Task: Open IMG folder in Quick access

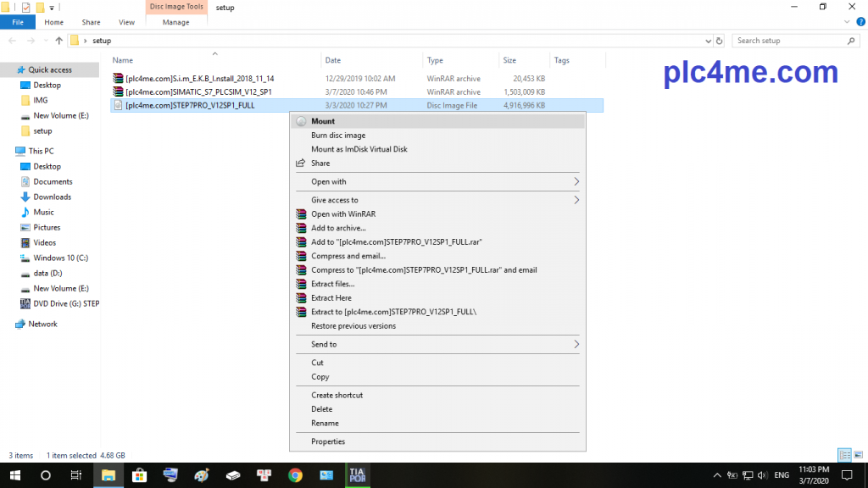Action: (x=41, y=100)
